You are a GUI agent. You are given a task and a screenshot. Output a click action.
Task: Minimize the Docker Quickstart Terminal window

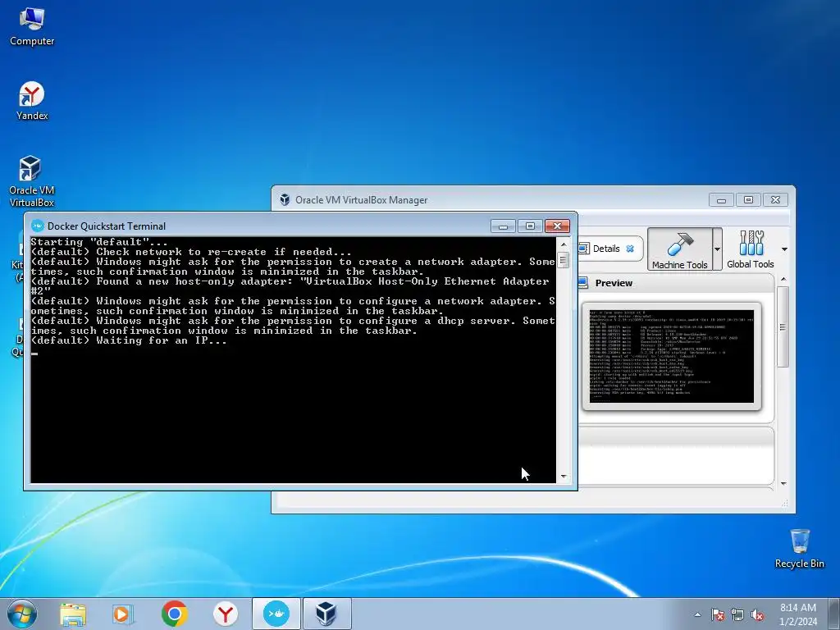pyautogui.click(x=503, y=226)
